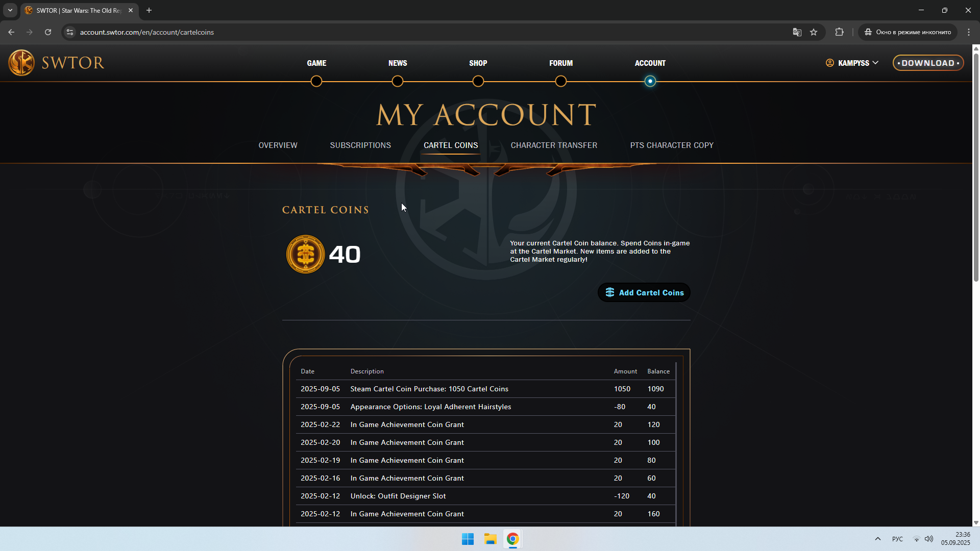
Task: Close the SWTOR browser tab
Action: (x=131, y=10)
